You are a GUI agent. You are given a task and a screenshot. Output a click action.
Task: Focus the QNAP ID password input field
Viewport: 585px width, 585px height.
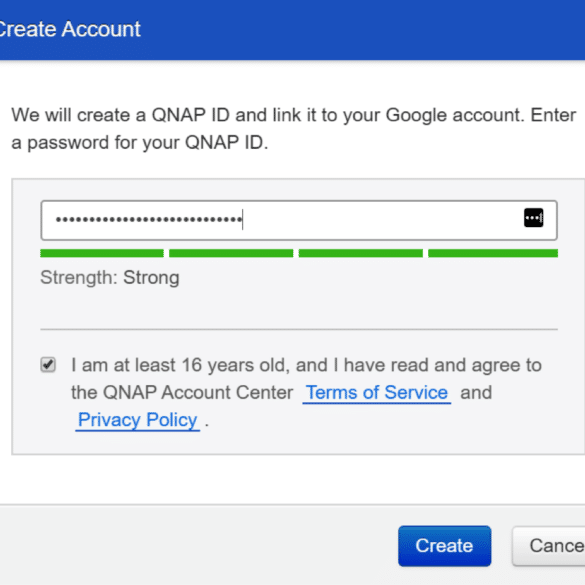pyautogui.click(x=299, y=220)
